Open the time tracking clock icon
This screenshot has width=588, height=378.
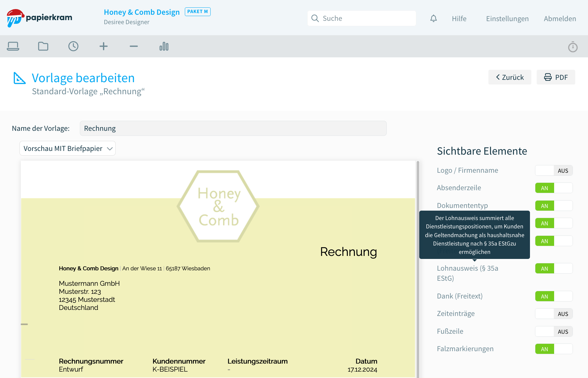point(73,46)
